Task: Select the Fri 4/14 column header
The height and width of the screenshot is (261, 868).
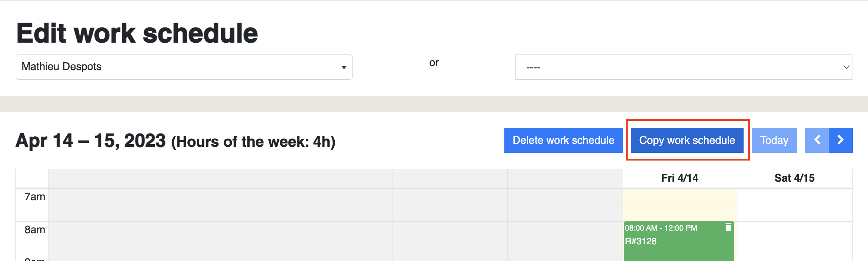Action: coord(680,178)
